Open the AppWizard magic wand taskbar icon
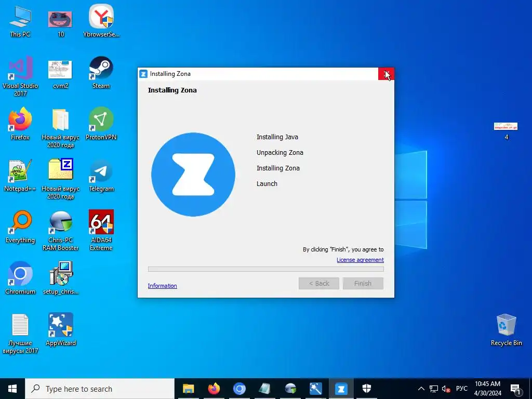 click(x=315, y=389)
